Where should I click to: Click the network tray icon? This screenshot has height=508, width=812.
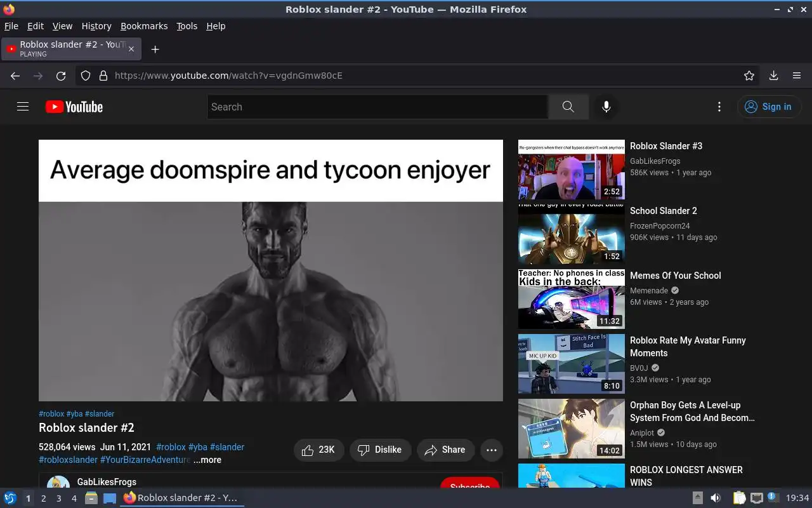point(756,498)
